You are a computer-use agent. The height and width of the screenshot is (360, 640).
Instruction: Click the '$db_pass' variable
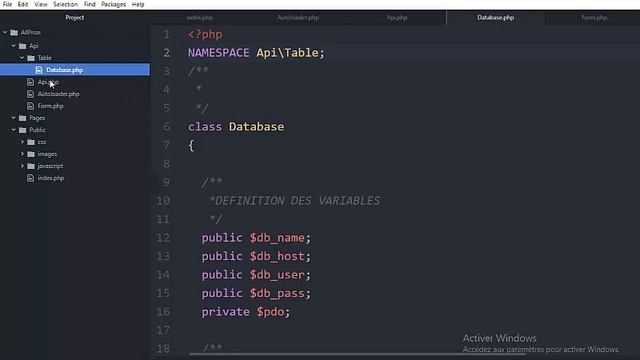coord(277,293)
